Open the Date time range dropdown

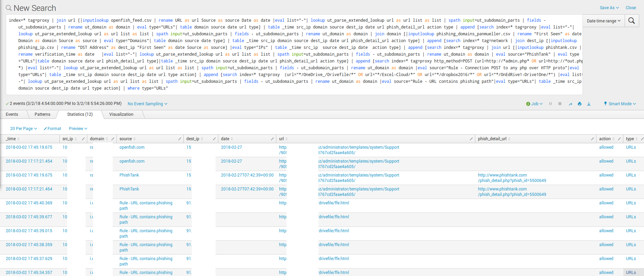point(604,21)
